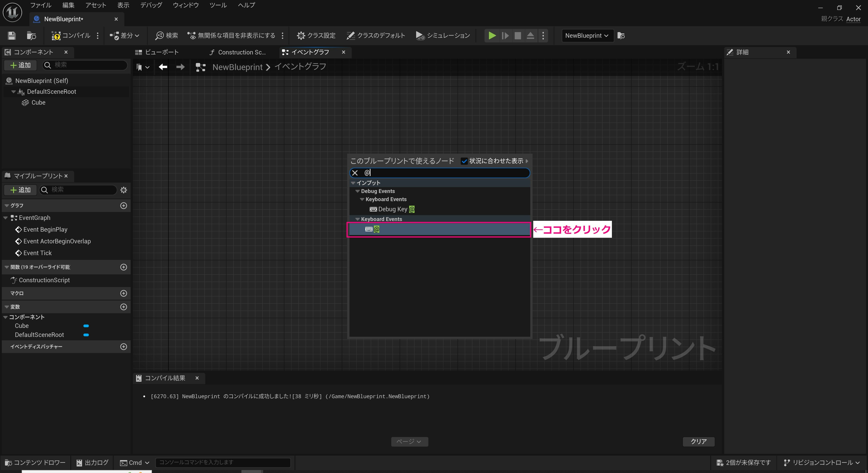Open the Debug menu
The image size is (868, 473).
[151, 5]
